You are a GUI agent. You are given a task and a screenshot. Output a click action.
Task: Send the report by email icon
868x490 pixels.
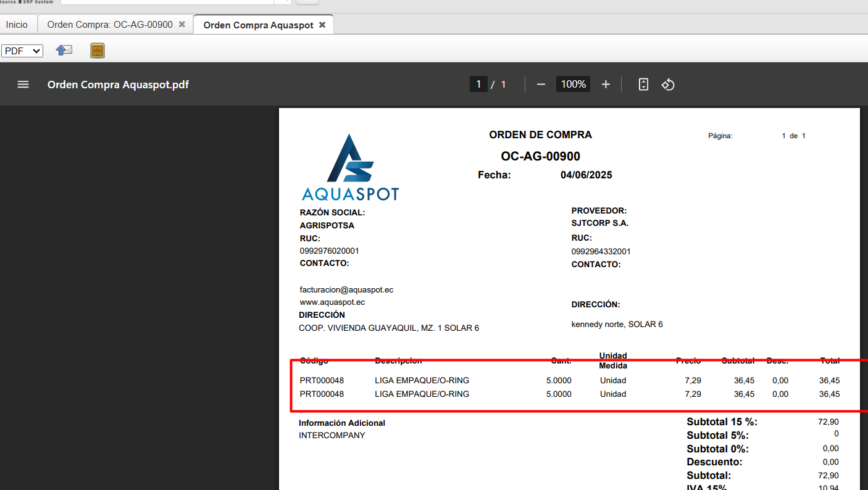64,51
